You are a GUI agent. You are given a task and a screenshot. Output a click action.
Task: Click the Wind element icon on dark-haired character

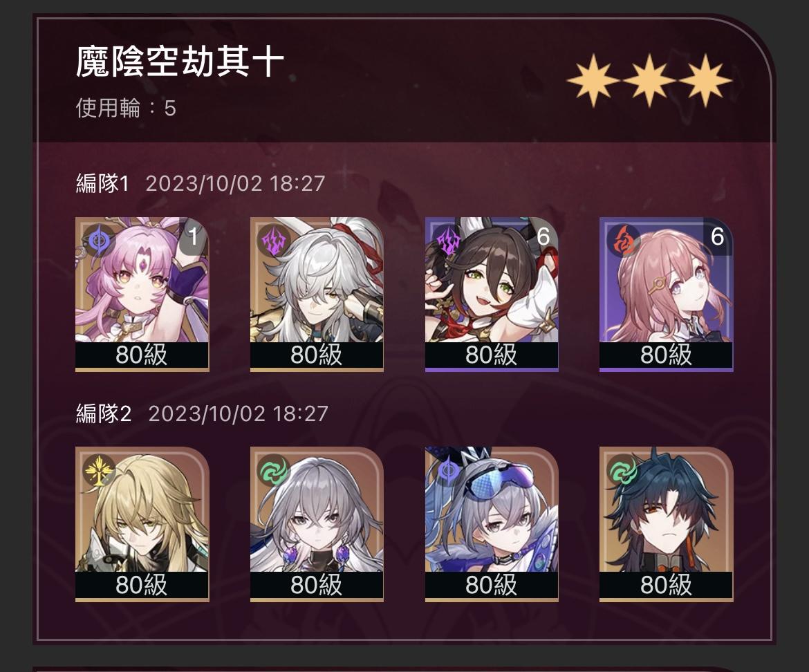click(623, 470)
